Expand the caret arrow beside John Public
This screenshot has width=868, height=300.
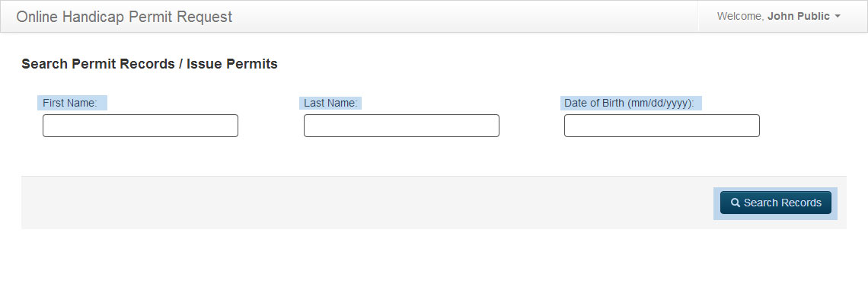click(838, 16)
